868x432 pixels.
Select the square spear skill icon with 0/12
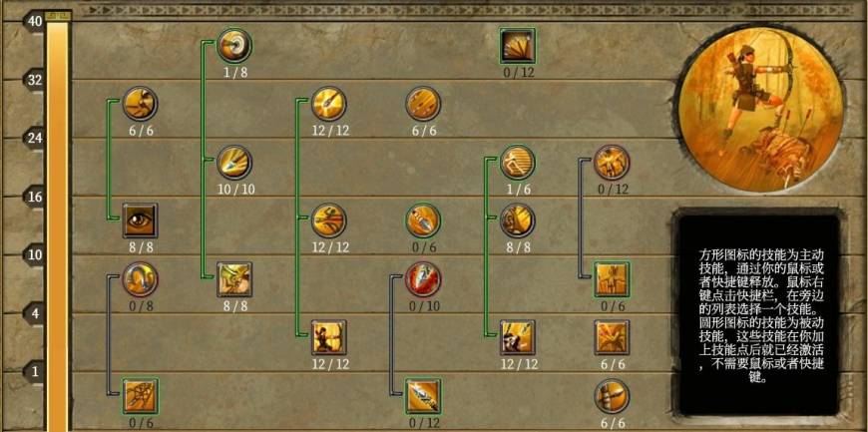pos(423,396)
